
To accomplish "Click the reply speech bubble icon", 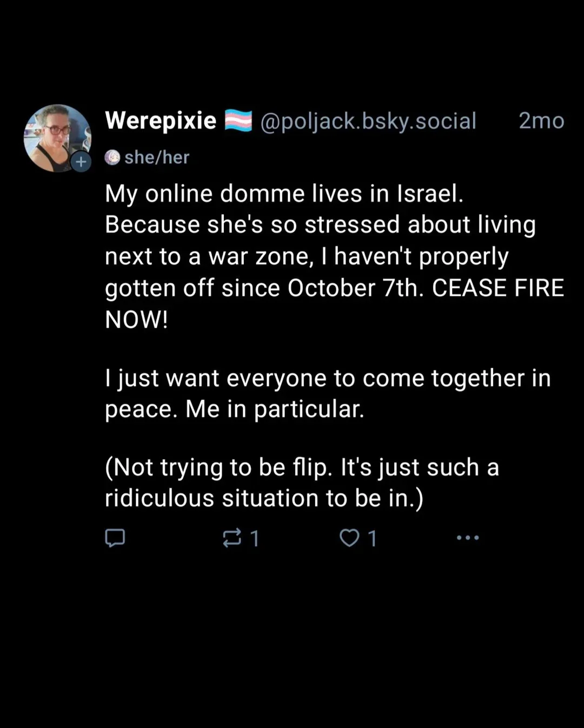I will click(x=115, y=538).
